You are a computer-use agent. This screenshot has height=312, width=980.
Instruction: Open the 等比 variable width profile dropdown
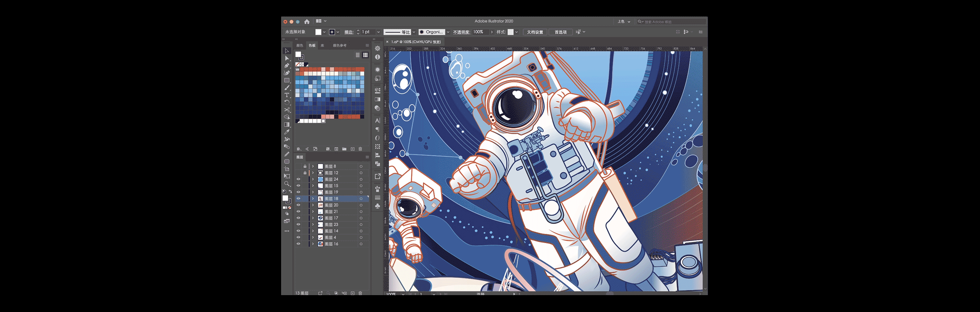pos(414,32)
